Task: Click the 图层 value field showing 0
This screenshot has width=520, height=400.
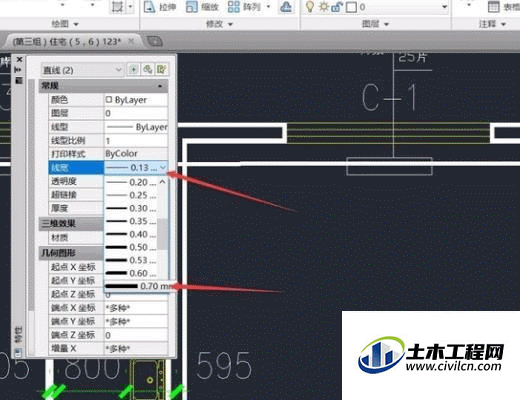Action: [x=136, y=113]
